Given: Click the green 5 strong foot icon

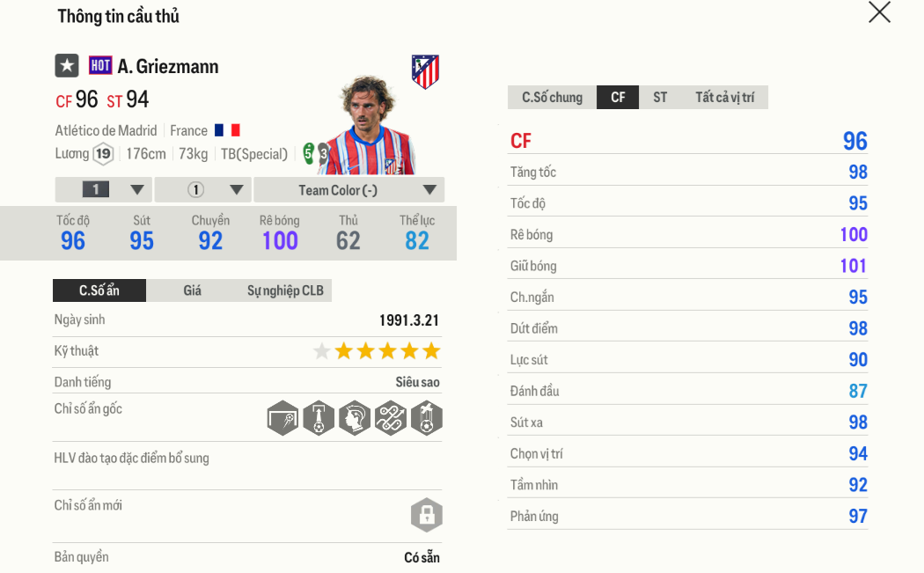Looking at the screenshot, I should [308, 153].
